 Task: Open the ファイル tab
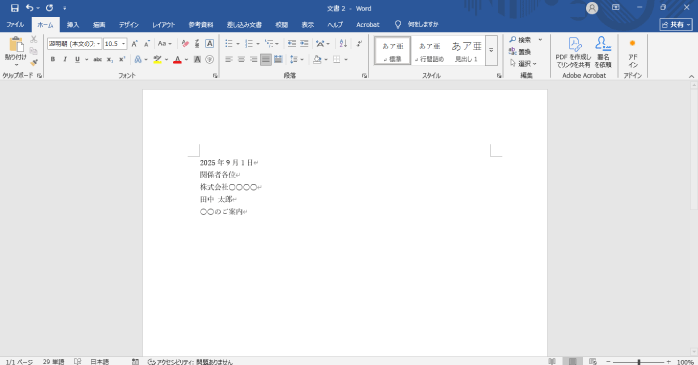point(15,24)
